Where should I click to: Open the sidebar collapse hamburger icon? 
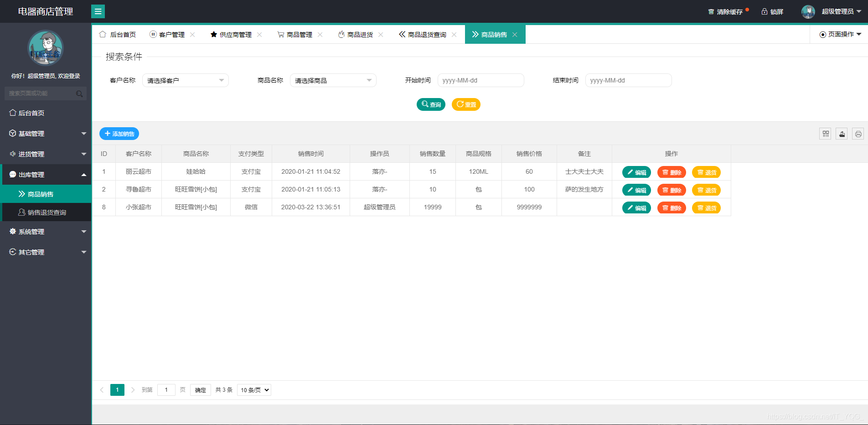click(x=98, y=11)
